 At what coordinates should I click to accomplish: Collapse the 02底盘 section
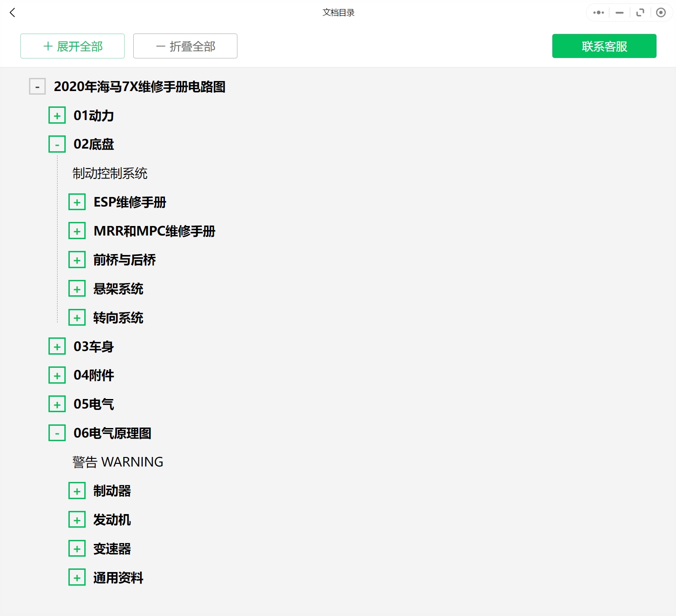(x=57, y=144)
